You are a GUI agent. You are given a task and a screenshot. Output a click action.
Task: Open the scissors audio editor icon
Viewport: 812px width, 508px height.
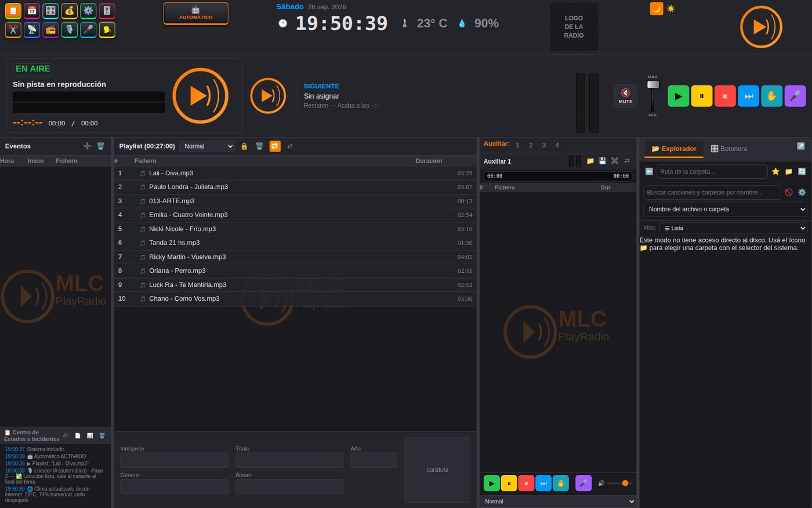click(x=13, y=30)
